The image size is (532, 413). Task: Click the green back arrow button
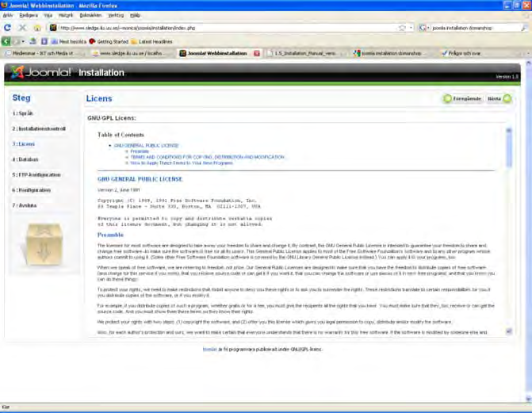(x=6, y=41)
